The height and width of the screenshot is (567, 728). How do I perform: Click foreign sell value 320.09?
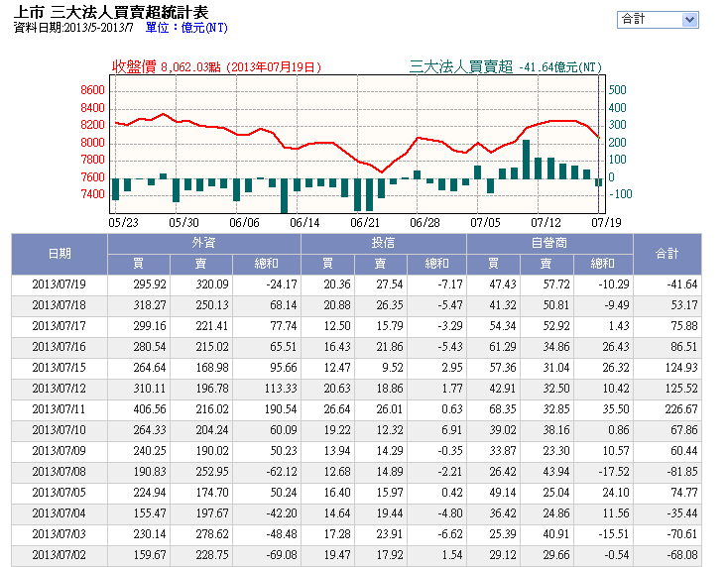[201, 284]
